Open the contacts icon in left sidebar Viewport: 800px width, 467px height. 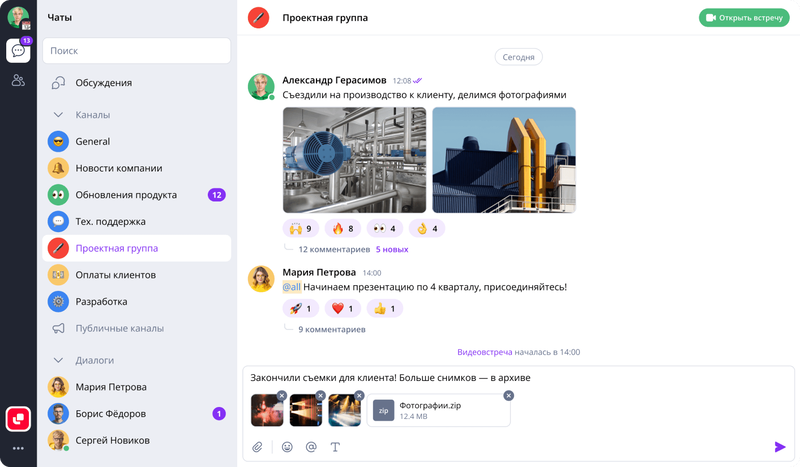pyautogui.click(x=18, y=81)
